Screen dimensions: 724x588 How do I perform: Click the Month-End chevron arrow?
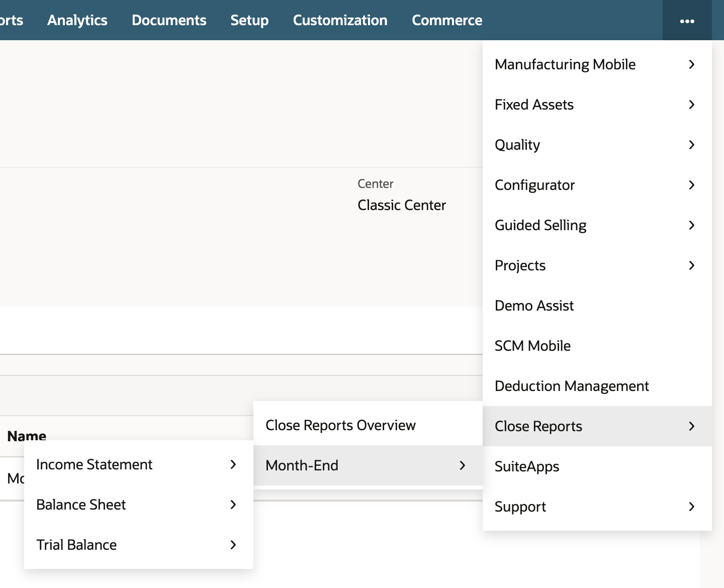tap(463, 465)
